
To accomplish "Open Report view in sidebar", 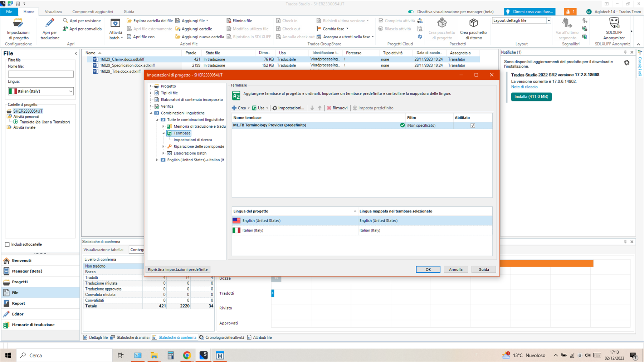I will click(x=40, y=303).
